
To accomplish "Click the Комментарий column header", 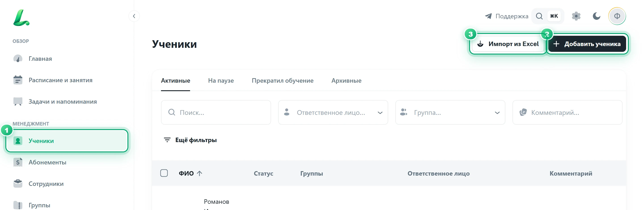I will pos(571,174).
